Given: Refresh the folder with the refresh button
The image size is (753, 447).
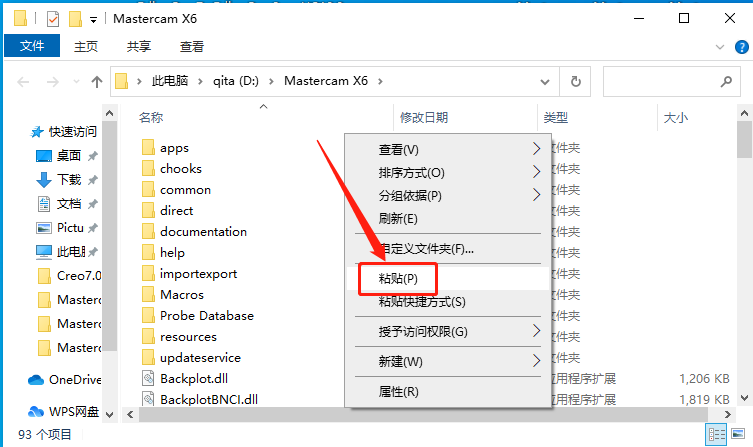Looking at the screenshot, I should click(575, 82).
